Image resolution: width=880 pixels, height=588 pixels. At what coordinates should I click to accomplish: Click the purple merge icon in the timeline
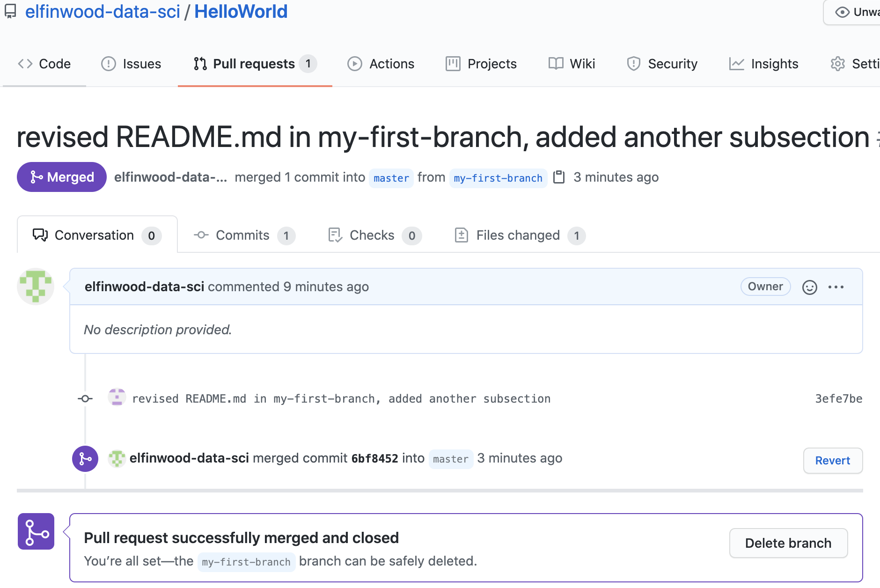click(x=85, y=459)
